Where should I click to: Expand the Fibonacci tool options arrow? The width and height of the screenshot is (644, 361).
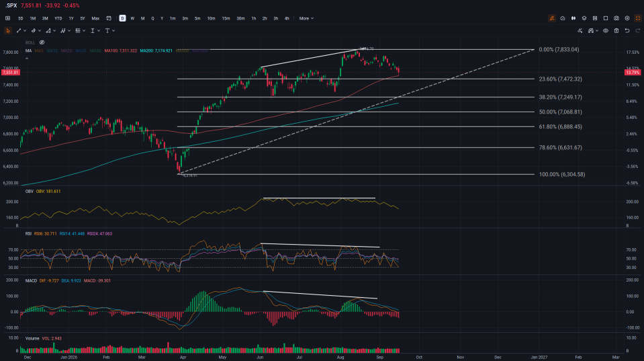tap(84, 31)
